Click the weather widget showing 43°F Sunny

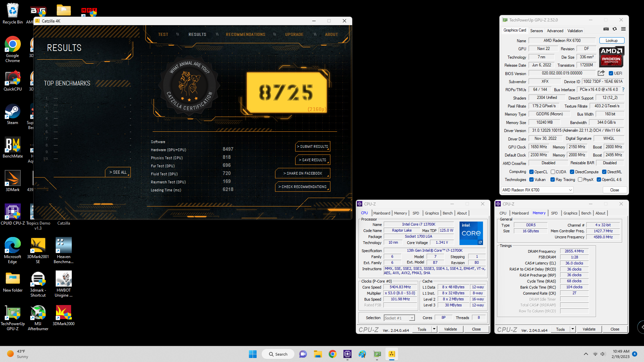(x=18, y=354)
